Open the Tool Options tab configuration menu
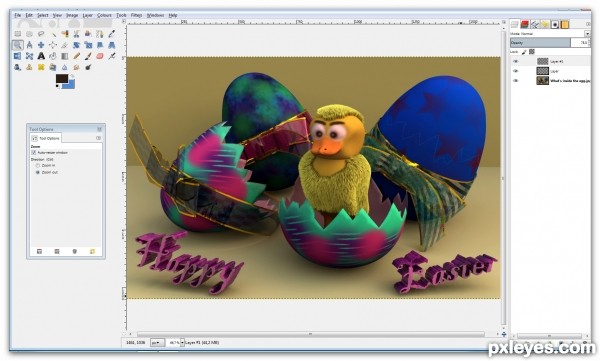 coord(99,138)
